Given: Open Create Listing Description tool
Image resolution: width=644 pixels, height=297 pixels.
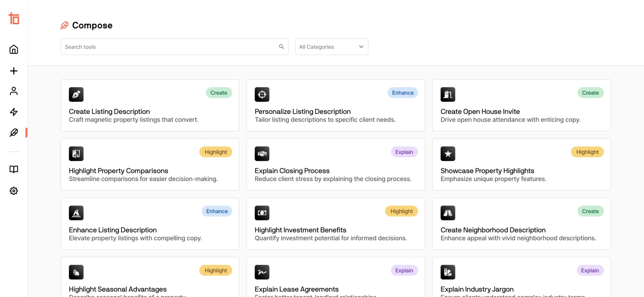Looking at the screenshot, I should coord(150,111).
